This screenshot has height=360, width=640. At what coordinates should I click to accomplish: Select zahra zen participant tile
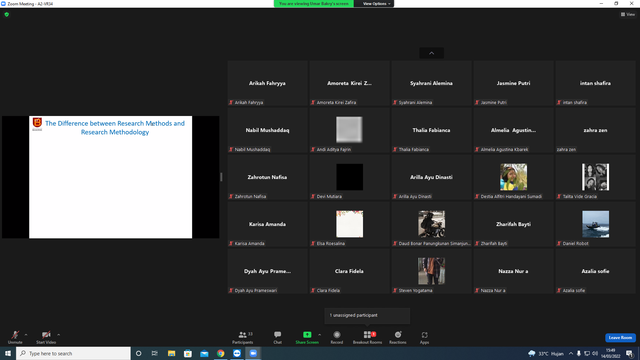click(x=596, y=130)
